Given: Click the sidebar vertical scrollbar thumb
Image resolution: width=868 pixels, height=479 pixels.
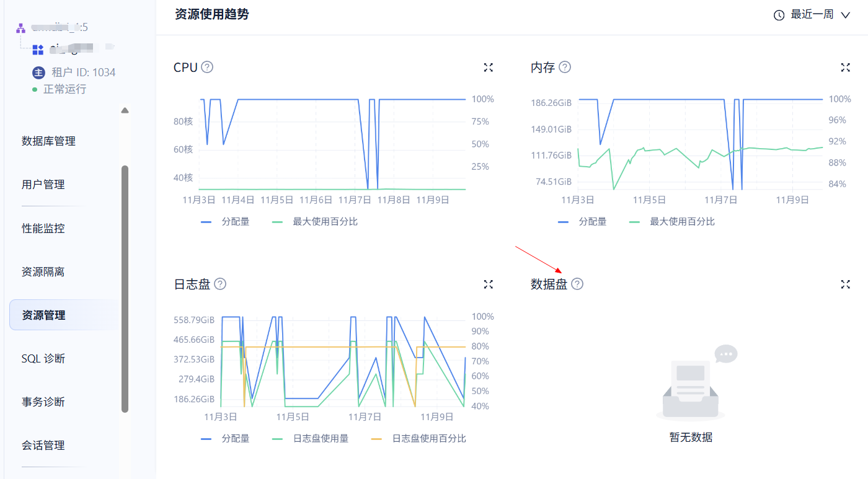Looking at the screenshot, I should [125, 288].
